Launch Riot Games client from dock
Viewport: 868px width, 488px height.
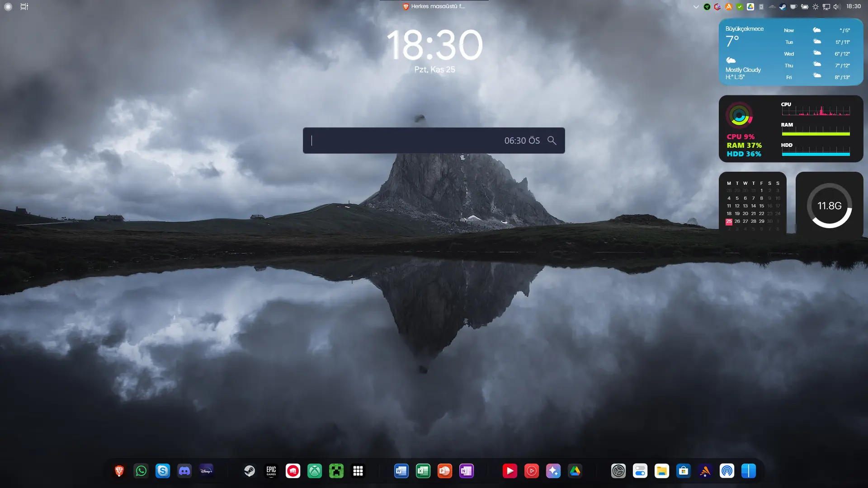click(x=293, y=471)
